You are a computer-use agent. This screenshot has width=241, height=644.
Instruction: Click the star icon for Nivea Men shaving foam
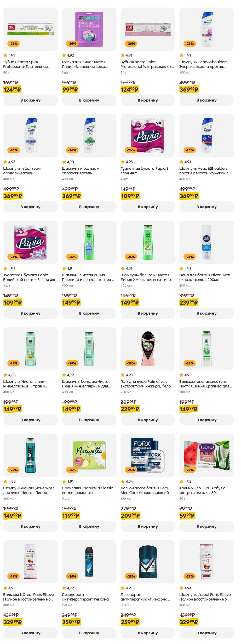point(181,269)
